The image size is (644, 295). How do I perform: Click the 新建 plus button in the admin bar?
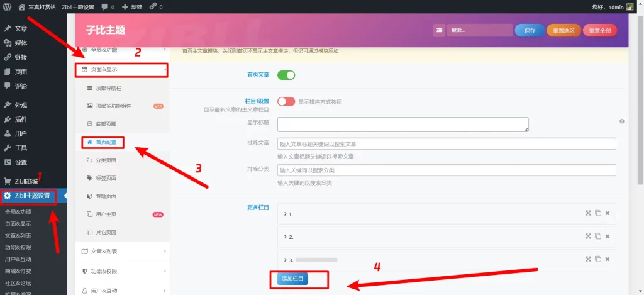pyautogui.click(x=132, y=7)
